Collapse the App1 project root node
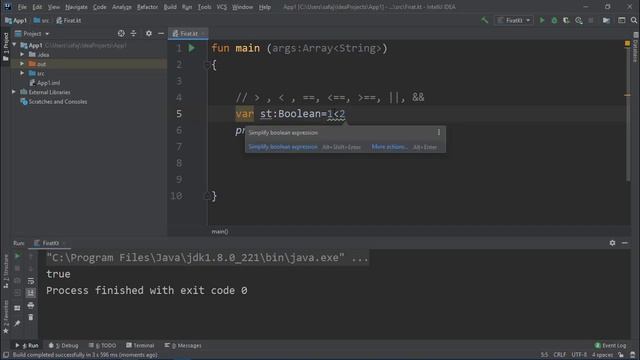Screen dimensions: 640x360 [x=15, y=45]
